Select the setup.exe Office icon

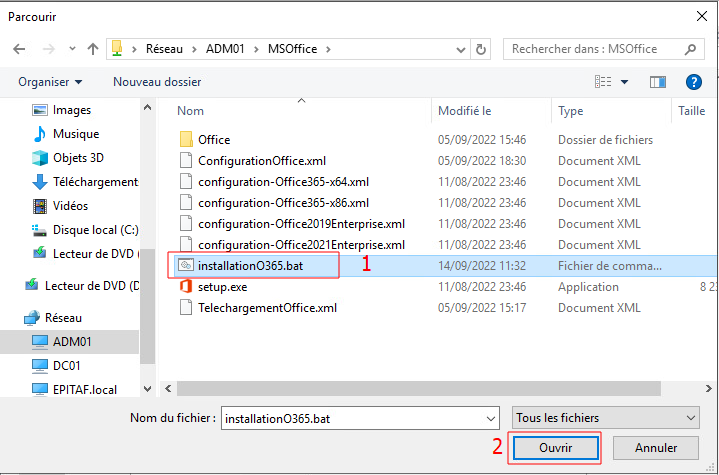tap(185, 287)
